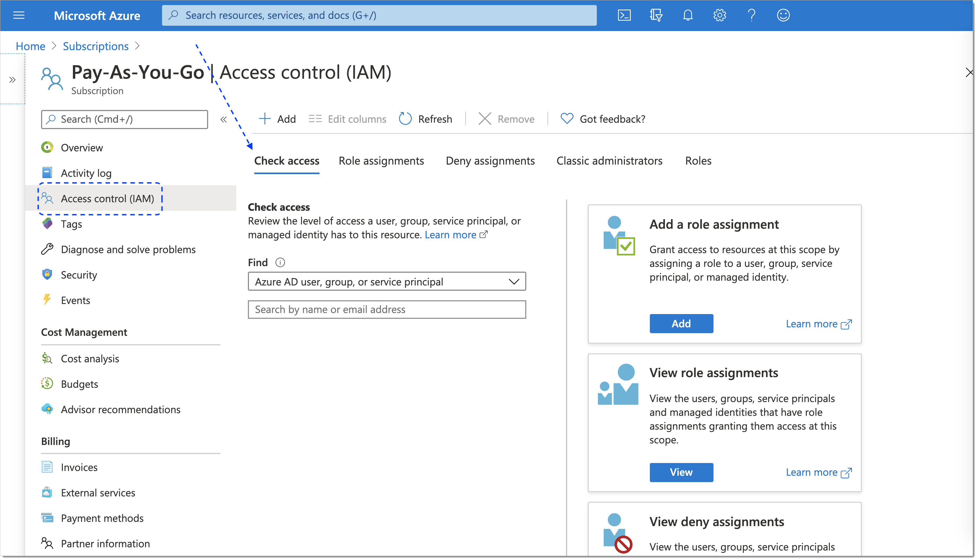Click the Payment methods card icon
Image resolution: width=977 pixels, height=560 pixels.
point(47,518)
